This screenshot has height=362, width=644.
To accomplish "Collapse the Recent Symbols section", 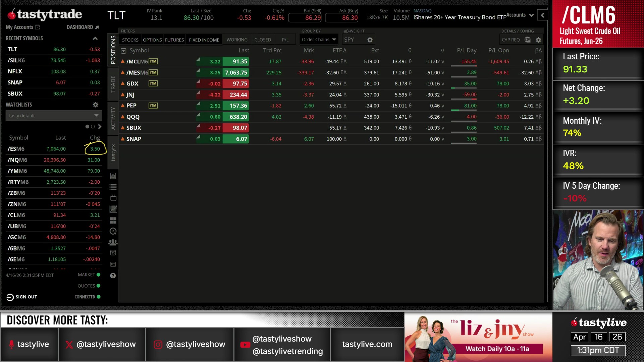I will 95,38.
